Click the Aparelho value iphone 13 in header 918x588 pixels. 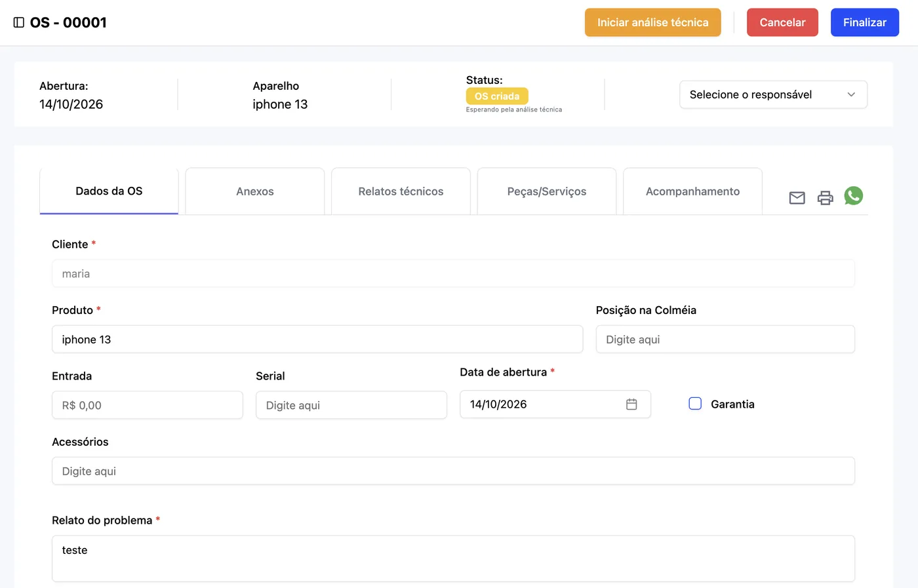[280, 104]
